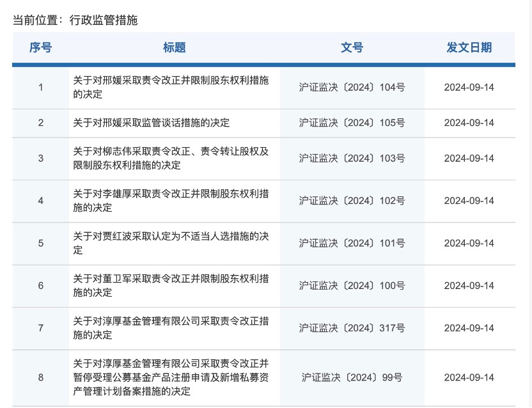Select document number 沪证监决〔2024〕101号

coord(352,244)
